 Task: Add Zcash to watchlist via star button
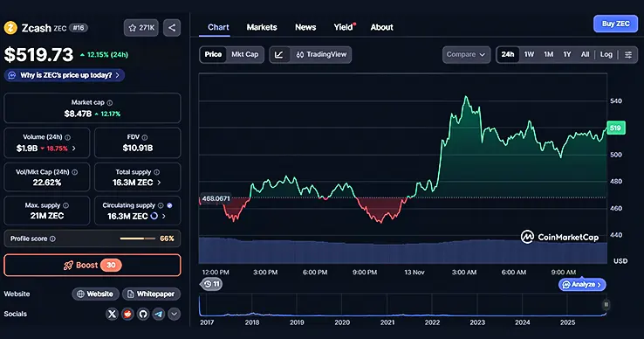pos(140,28)
